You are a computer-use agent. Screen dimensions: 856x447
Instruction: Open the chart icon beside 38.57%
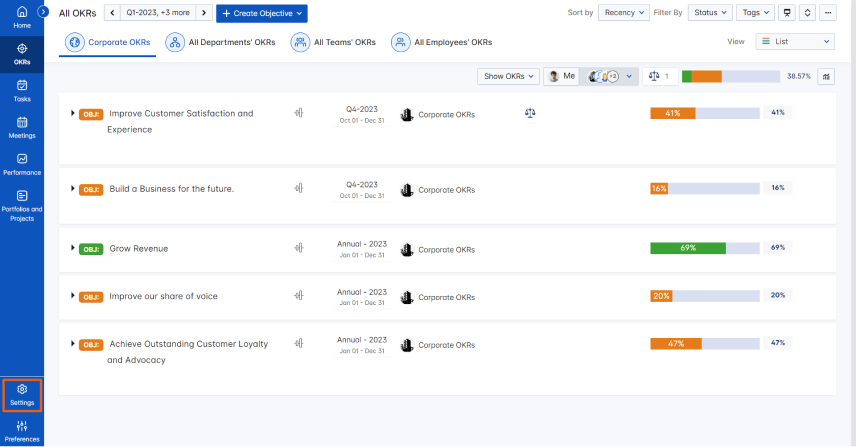(826, 76)
